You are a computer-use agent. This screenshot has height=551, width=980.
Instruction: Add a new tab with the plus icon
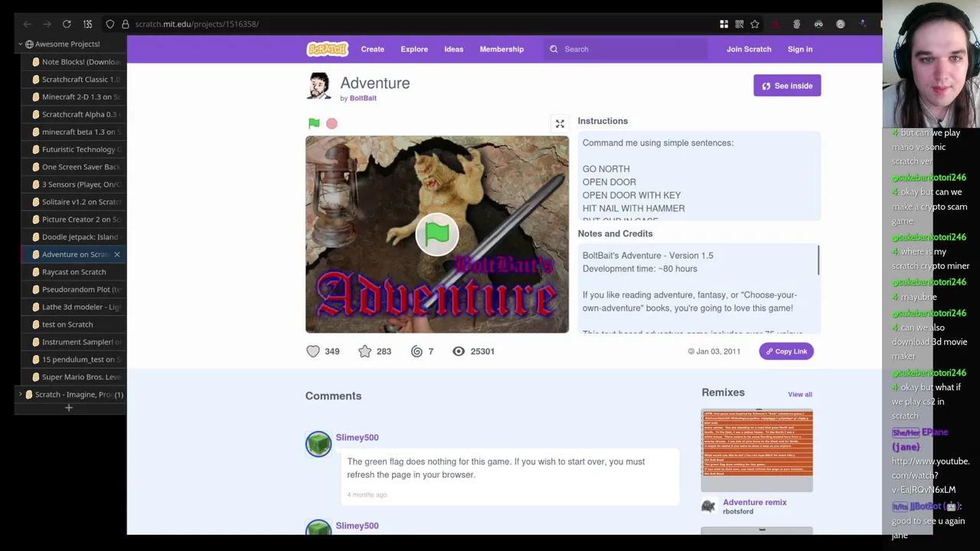68,408
